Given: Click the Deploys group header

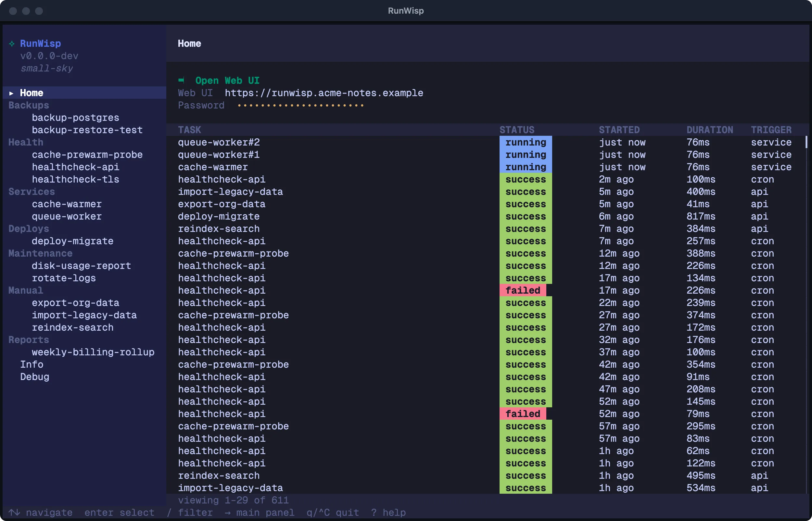Looking at the screenshot, I should (x=29, y=229).
